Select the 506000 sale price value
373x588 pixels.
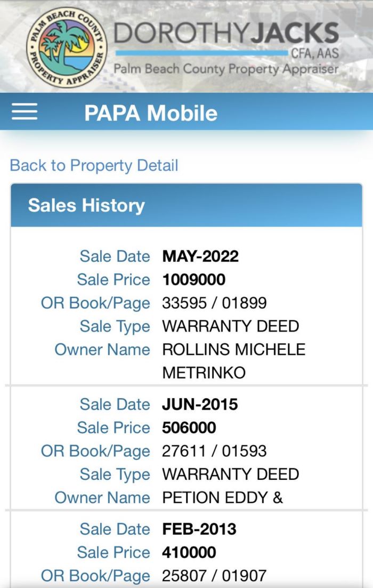pos(189,428)
